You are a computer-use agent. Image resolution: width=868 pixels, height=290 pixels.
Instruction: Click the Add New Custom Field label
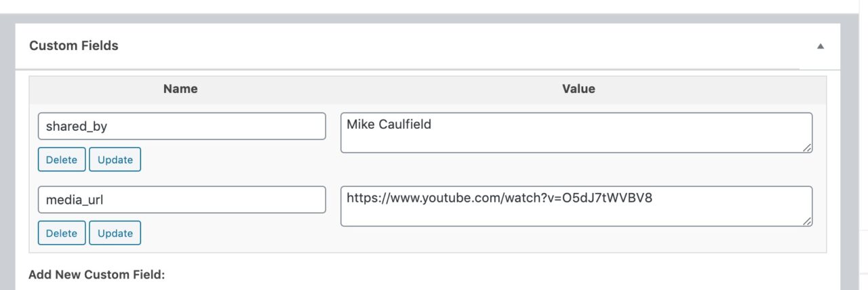[97, 275]
